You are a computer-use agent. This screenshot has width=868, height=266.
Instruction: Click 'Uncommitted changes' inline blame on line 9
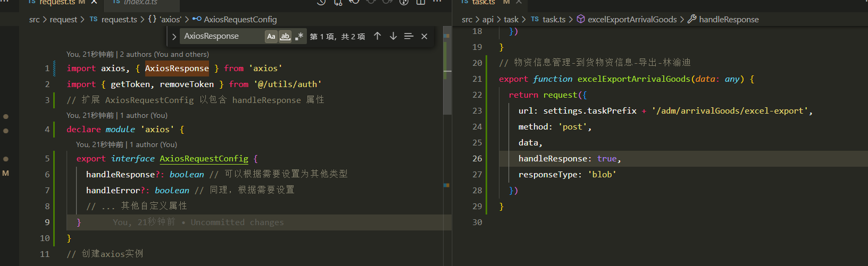point(237,222)
